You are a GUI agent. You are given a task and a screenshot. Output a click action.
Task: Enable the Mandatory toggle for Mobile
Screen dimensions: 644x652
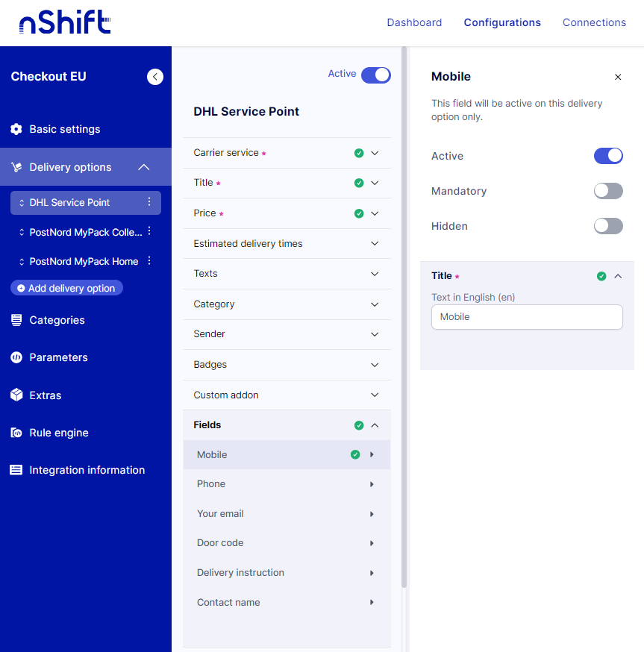pyautogui.click(x=607, y=191)
